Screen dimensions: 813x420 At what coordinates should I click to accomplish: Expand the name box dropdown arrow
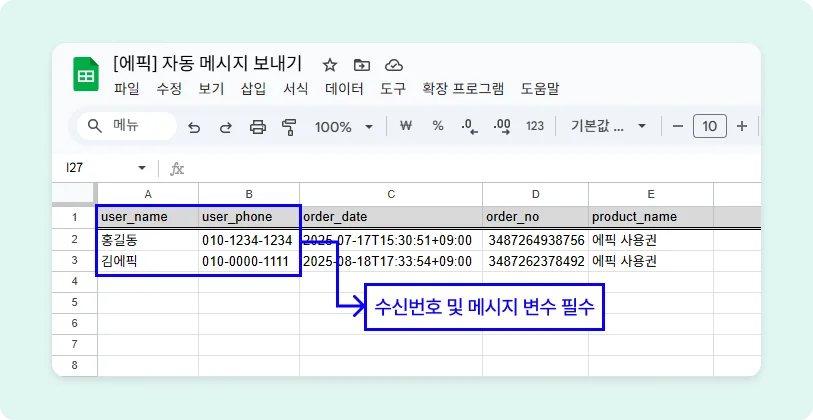coord(141,168)
